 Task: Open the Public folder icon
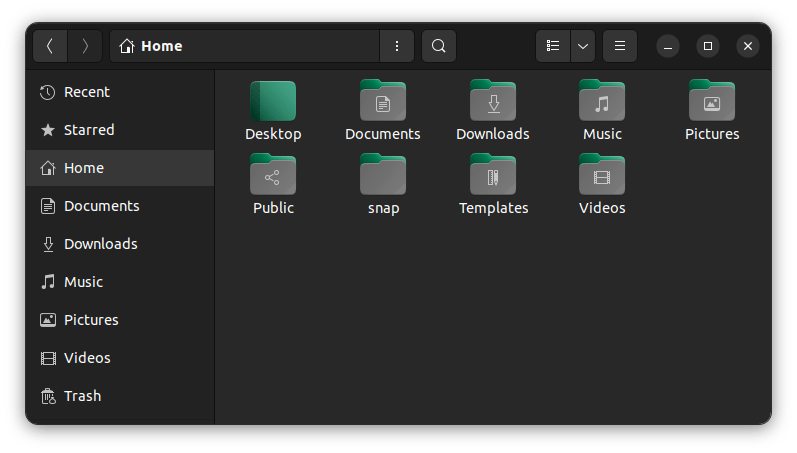273,176
